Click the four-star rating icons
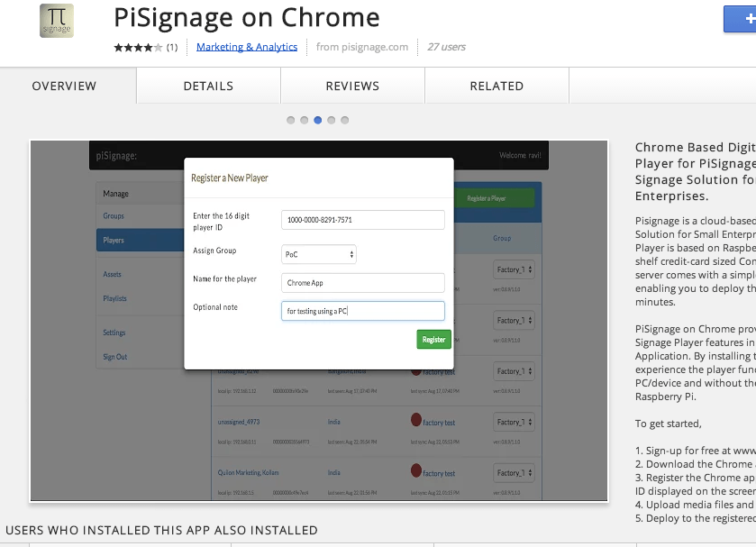Image resolution: width=756 pixels, height=547 pixels. (138, 47)
